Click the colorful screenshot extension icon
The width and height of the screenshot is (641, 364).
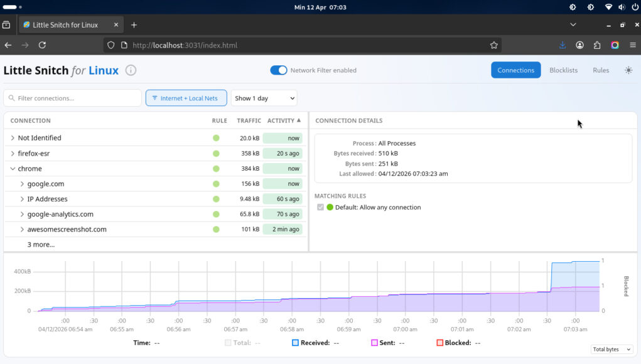pyautogui.click(x=615, y=45)
